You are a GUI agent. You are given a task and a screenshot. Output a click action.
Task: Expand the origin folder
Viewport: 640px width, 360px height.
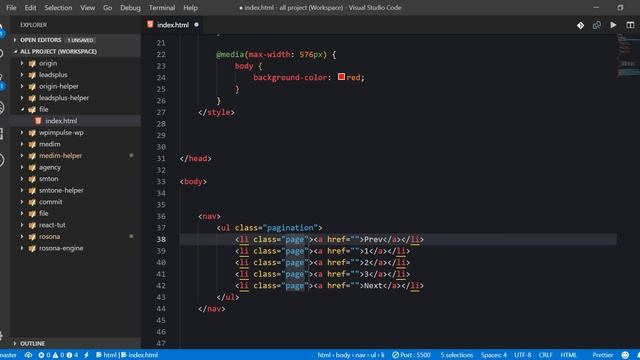coord(22,63)
